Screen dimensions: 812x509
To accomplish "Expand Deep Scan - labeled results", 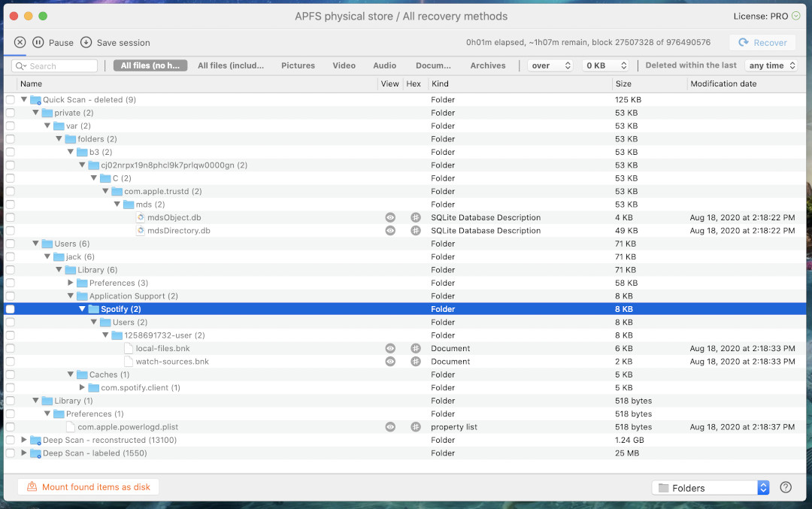I will pos(24,453).
